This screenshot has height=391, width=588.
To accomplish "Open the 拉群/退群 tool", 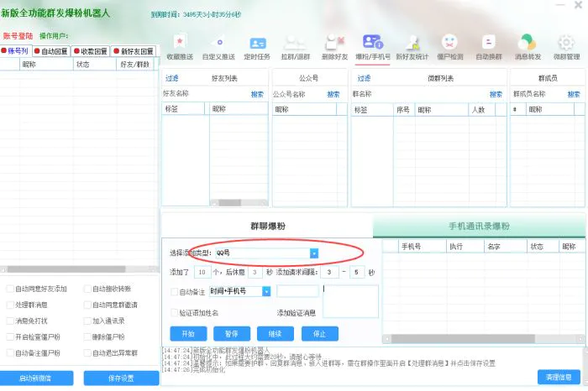I will coord(296,47).
